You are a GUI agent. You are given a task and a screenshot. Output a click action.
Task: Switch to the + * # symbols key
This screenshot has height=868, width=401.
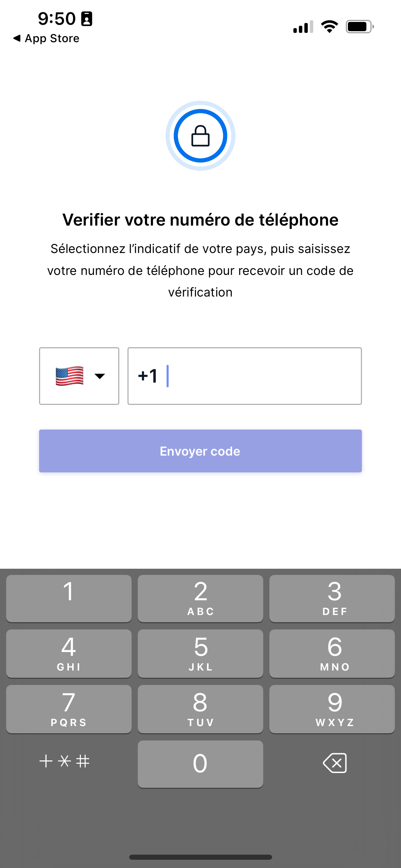[64, 761]
